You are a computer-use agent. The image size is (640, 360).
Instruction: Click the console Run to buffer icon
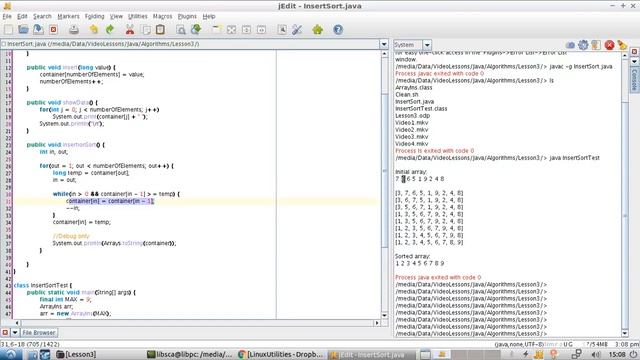point(596,45)
